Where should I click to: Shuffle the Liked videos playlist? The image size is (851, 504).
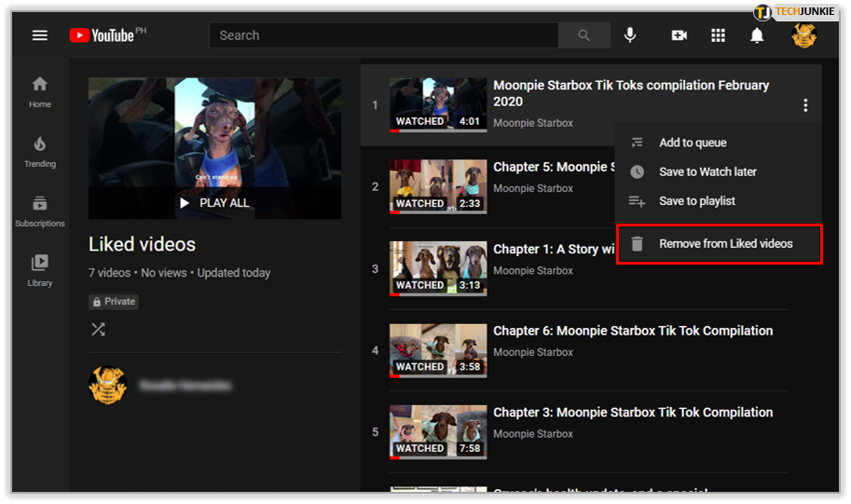[x=98, y=329]
